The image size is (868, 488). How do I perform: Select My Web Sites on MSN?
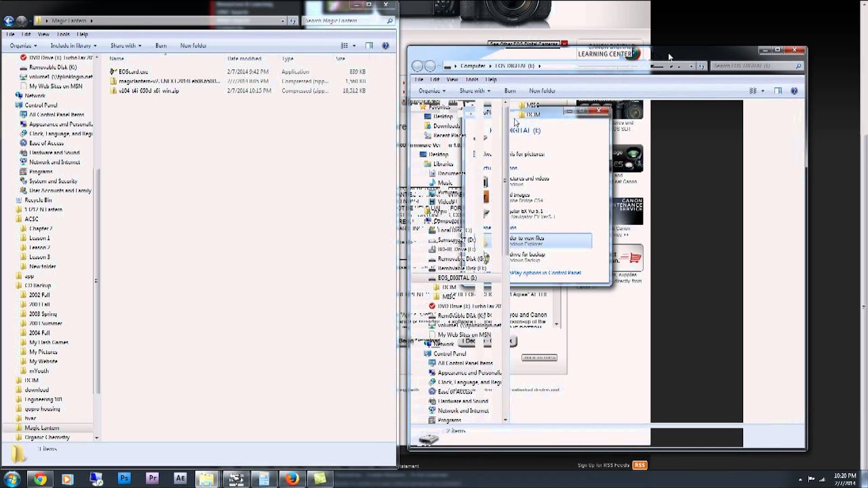pos(55,86)
